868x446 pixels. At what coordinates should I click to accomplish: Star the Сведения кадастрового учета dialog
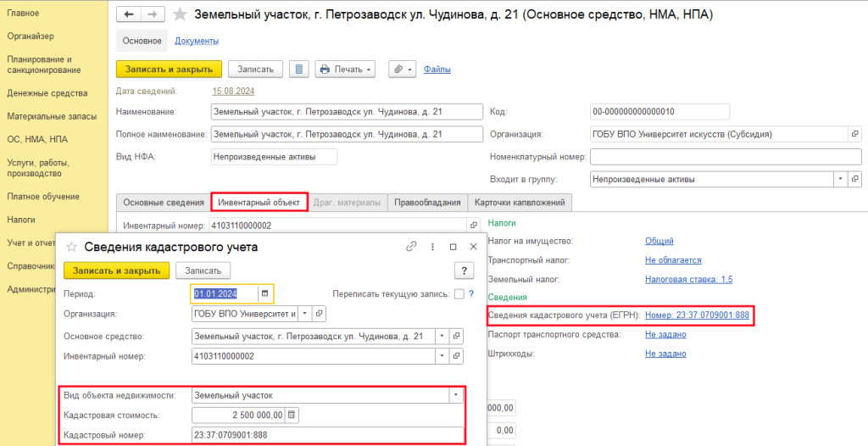pos(71,247)
